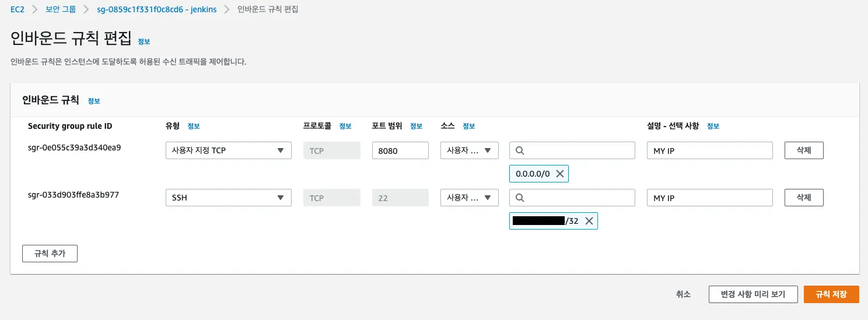Expand source type dropdown for SSH rule
The width and height of the screenshot is (868, 320).
[x=470, y=198]
